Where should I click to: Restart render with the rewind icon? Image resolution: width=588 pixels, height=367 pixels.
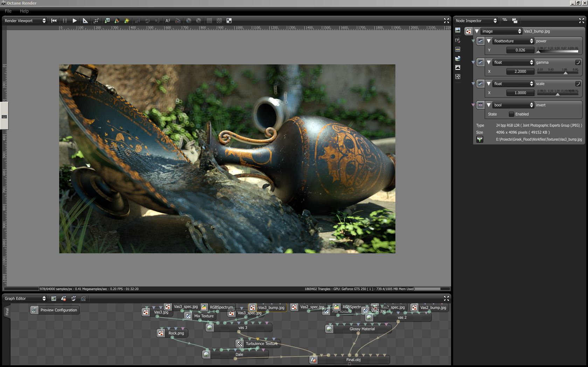click(x=54, y=21)
